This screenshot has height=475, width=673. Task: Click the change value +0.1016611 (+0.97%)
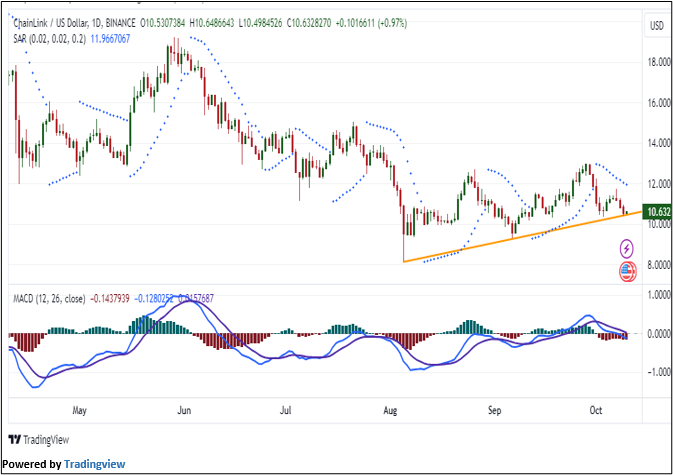coord(371,23)
